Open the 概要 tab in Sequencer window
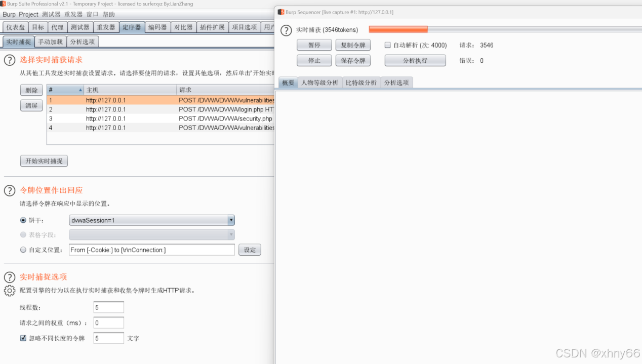642x364 pixels. [288, 83]
